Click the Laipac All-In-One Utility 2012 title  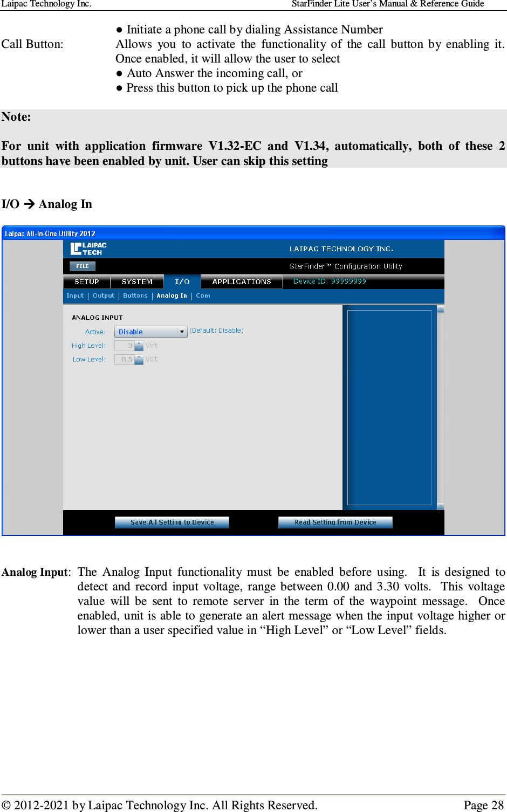(x=50, y=233)
